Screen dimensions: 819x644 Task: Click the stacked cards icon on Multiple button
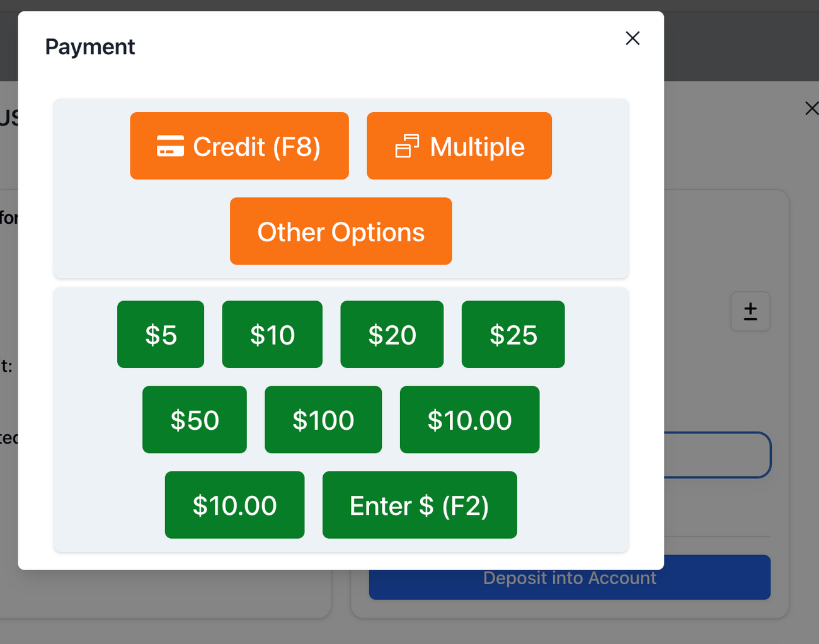407,146
